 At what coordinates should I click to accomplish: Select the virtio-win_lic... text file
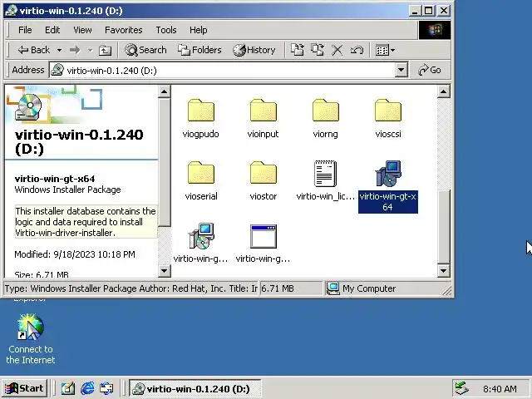pos(325,180)
